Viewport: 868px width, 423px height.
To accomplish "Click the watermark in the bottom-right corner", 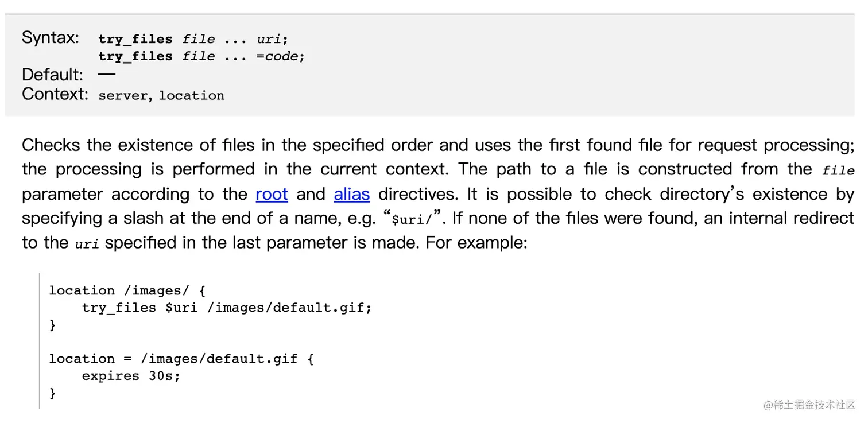I will (x=809, y=405).
